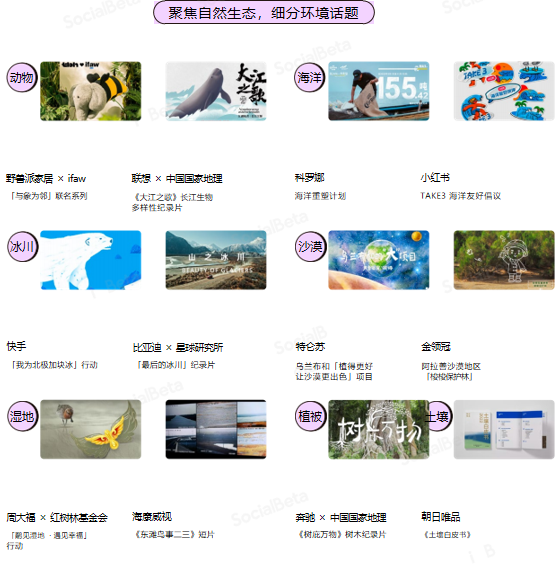Click the 土壤 category badge
The image size is (557, 564).
pyautogui.click(x=439, y=416)
